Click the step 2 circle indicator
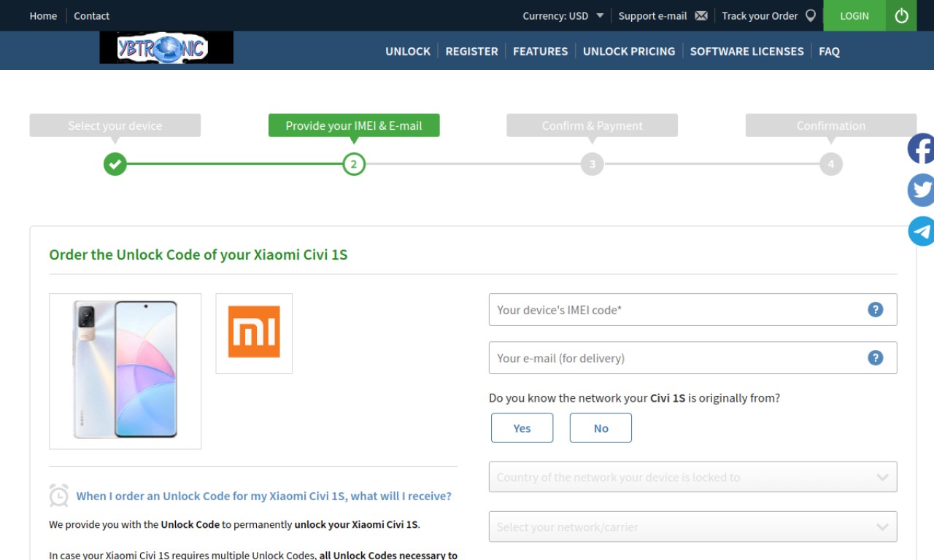The width and height of the screenshot is (934, 560). pyautogui.click(x=354, y=164)
